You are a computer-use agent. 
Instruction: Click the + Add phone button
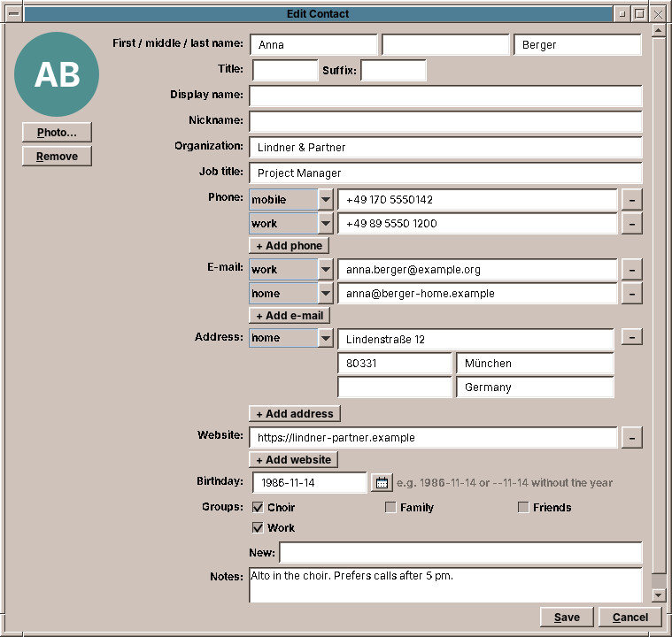coord(290,246)
